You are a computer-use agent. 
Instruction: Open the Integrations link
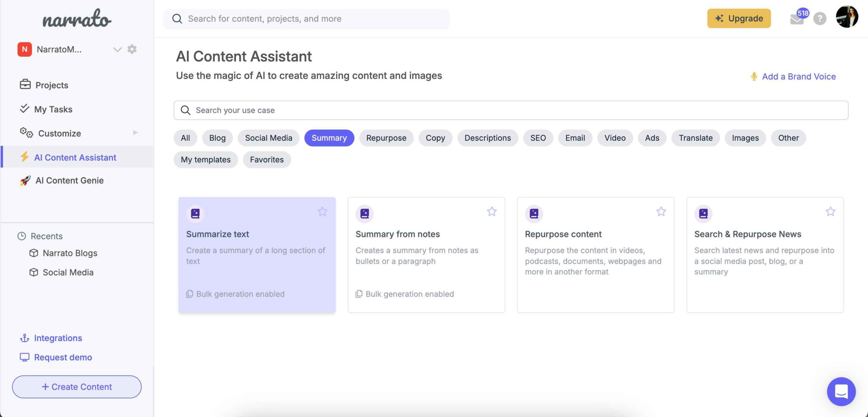tap(58, 338)
